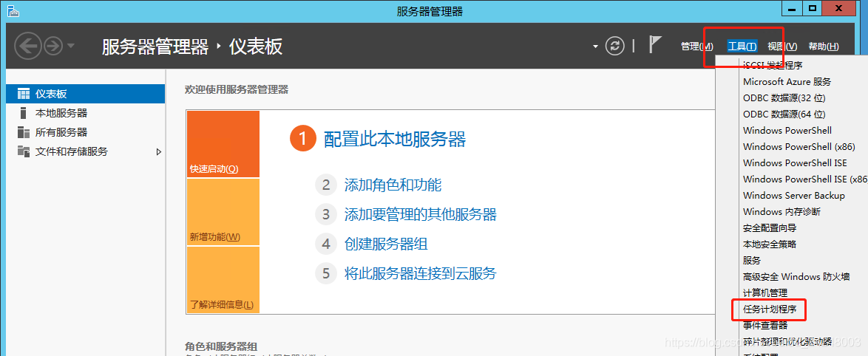Open the 帮助(H) menu

pos(823,47)
